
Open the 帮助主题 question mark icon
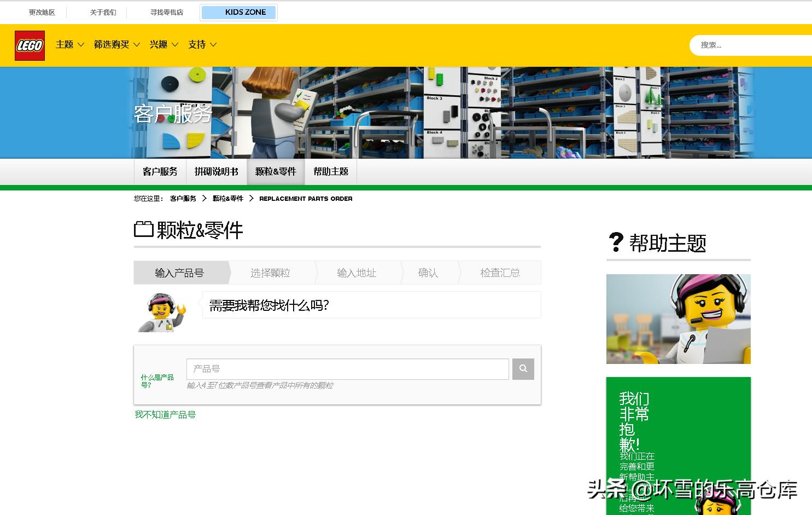coord(616,242)
